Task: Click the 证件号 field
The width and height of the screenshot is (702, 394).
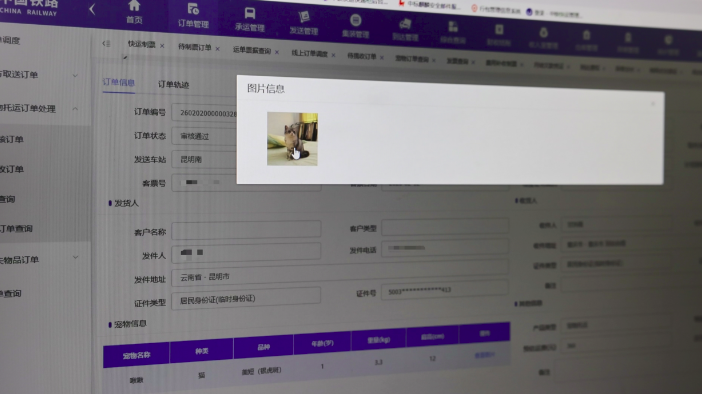Action: (445, 290)
